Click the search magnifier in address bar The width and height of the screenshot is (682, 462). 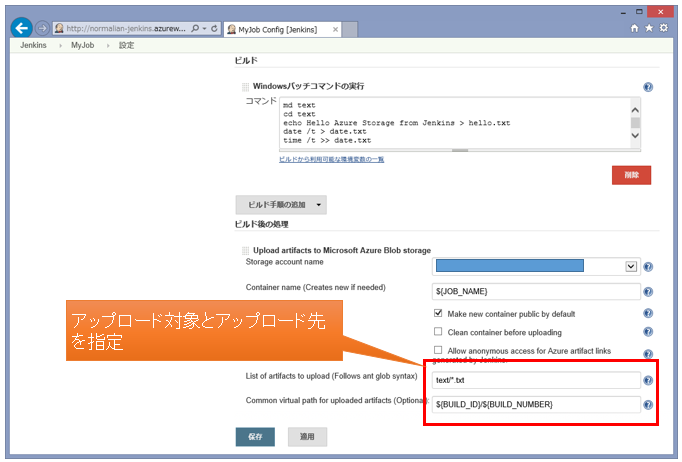[195, 28]
